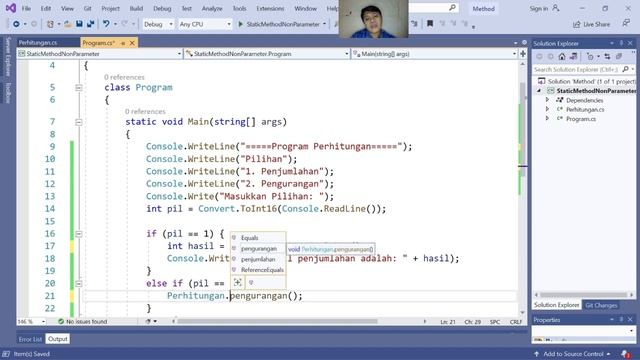Click Sync with Active Document icon
The width and height of the screenshot is (640, 360).
607,57
